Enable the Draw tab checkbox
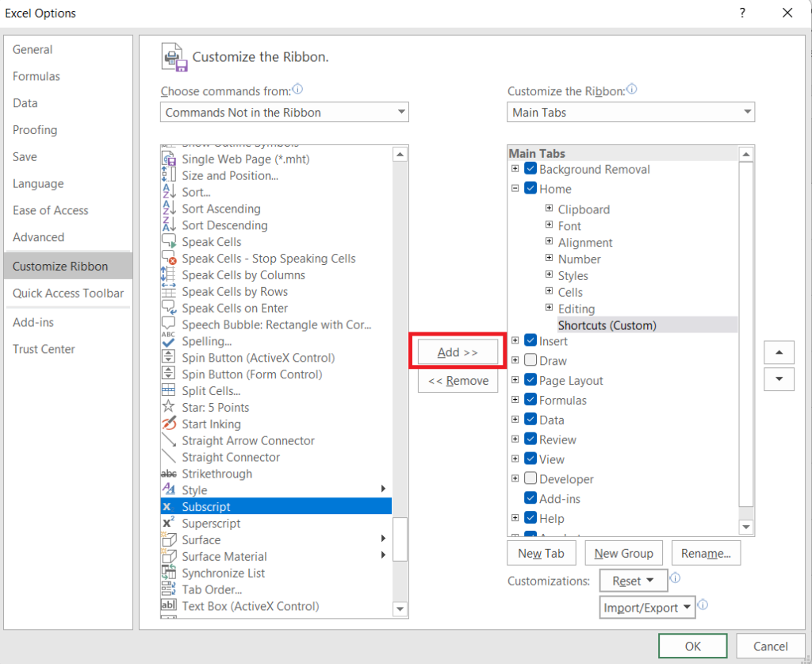Viewport: 812px width, 664px height. click(530, 360)
